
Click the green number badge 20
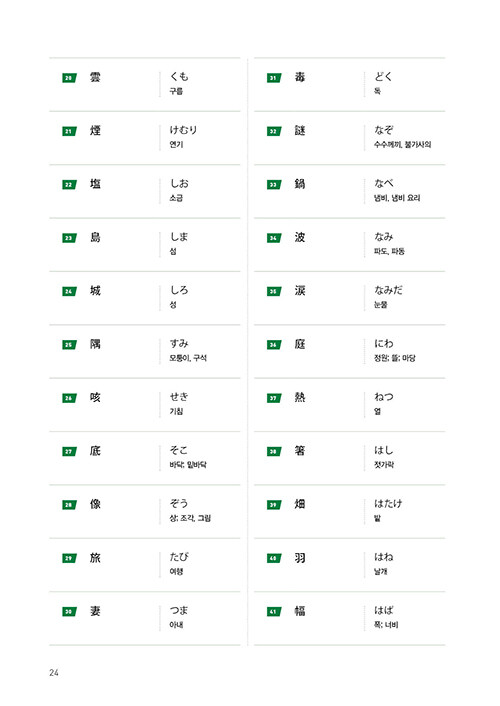pyautogui.click(x=69, y=78)
